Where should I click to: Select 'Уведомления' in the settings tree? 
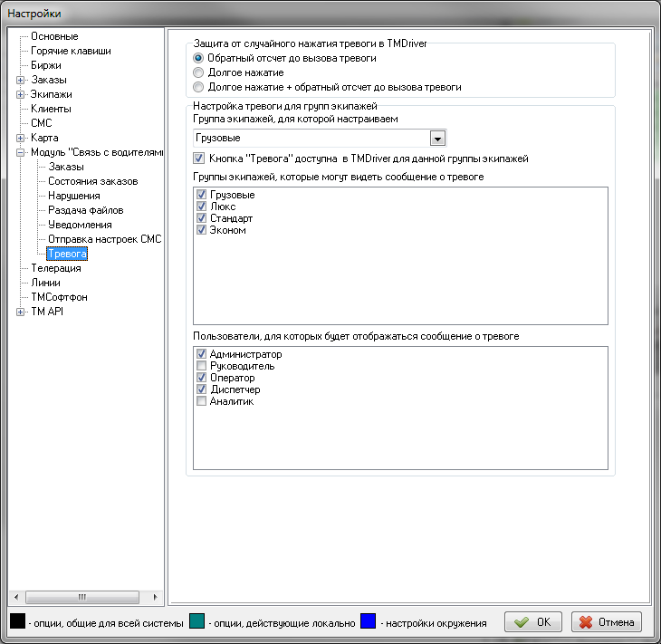point(80,225)
